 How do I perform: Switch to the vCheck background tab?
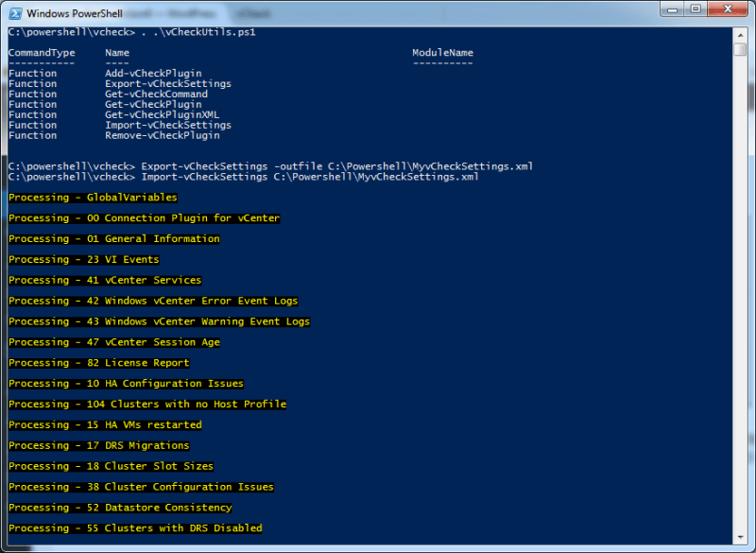(253, 13)
